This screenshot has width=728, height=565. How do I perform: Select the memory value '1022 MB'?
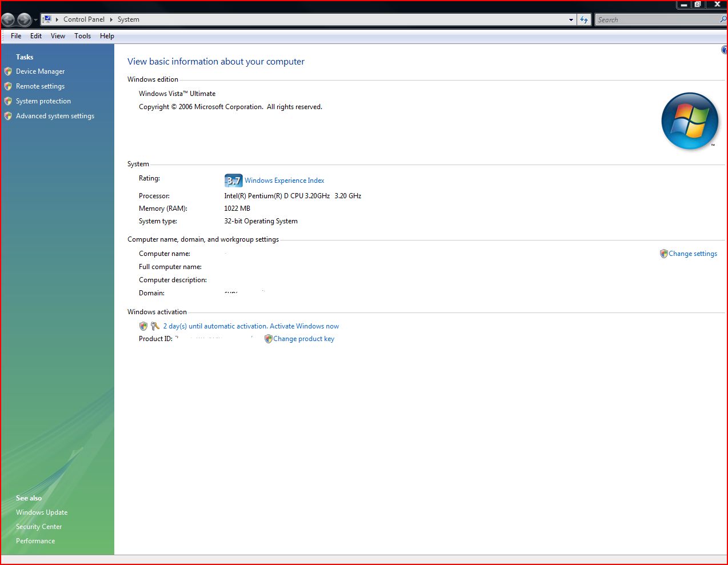click(x=237, y=209)
